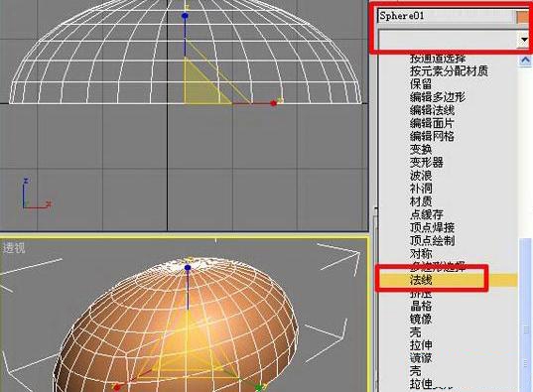The image size is (533, 392).
Task: Select the 顶点绘制 modifier entry
Action: pyautogui.click(x=432, y=240)
